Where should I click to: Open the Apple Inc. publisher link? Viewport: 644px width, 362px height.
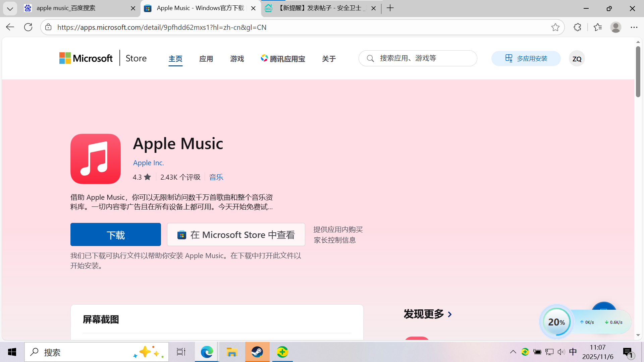tap(148, 163)
